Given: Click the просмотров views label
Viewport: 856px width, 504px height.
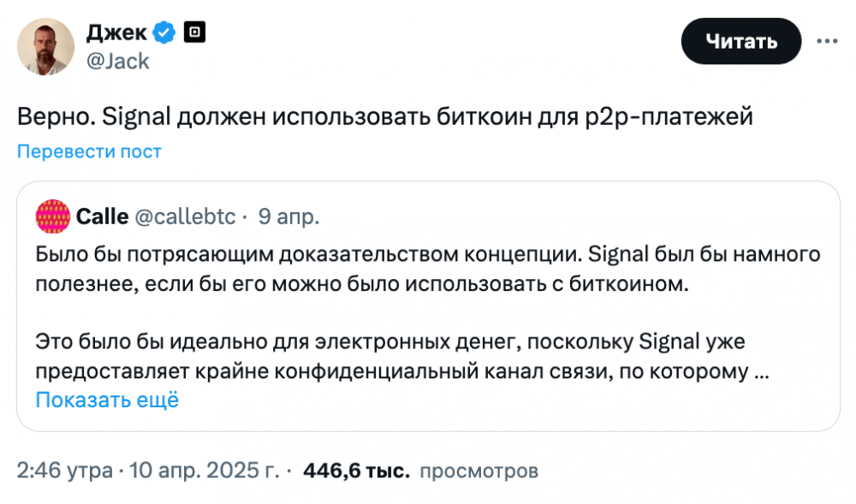Looking at the screenshot, I should [479, 471].
